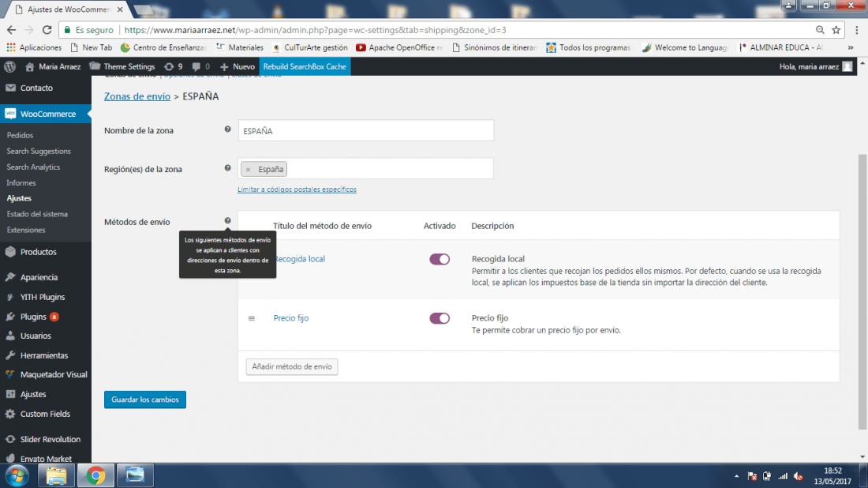
Task: Go back to Zonas de envío
Action: (x=137, y=96)
